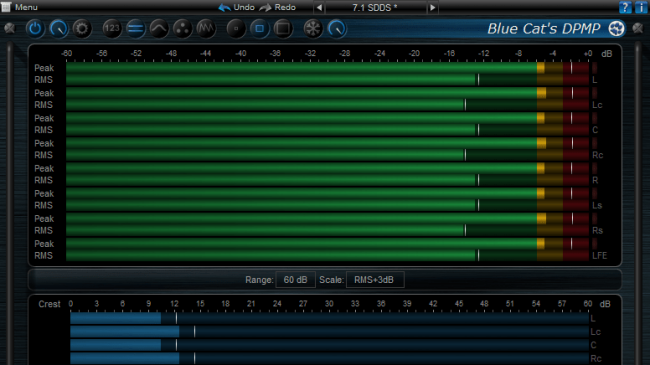Open the Scale RMS+3dB dropdown
650x365 pixels.
(x=375, y=280)
